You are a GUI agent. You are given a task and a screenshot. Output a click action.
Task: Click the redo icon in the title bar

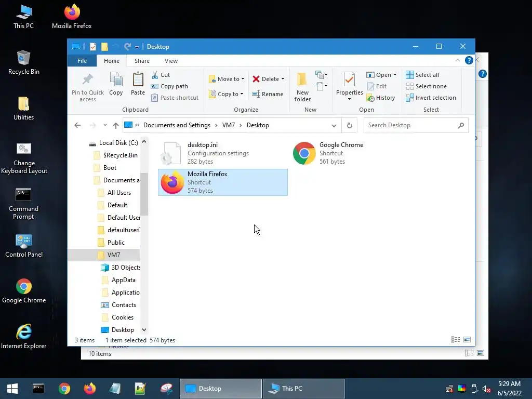click(127, 46)
